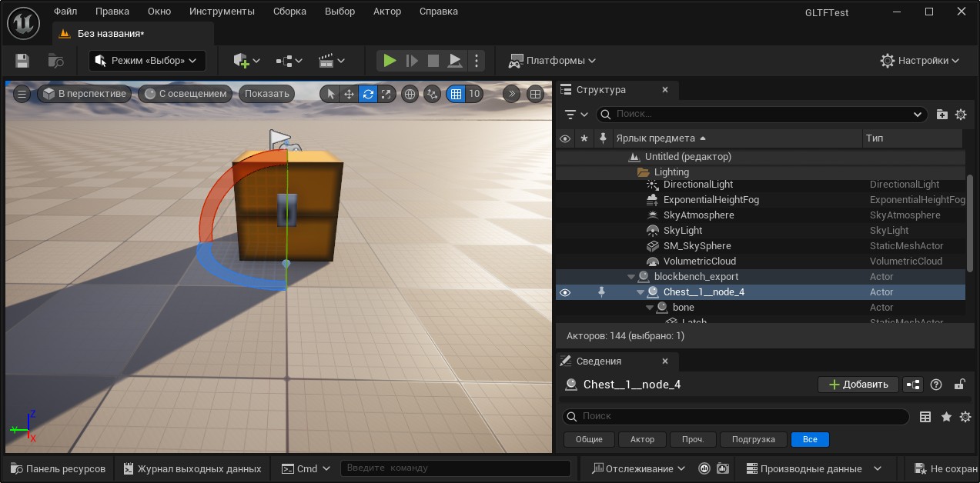Click the outliner search field 'Поиск...'
980x483 pixels.
pyautogui.click(x=762, y=114)
